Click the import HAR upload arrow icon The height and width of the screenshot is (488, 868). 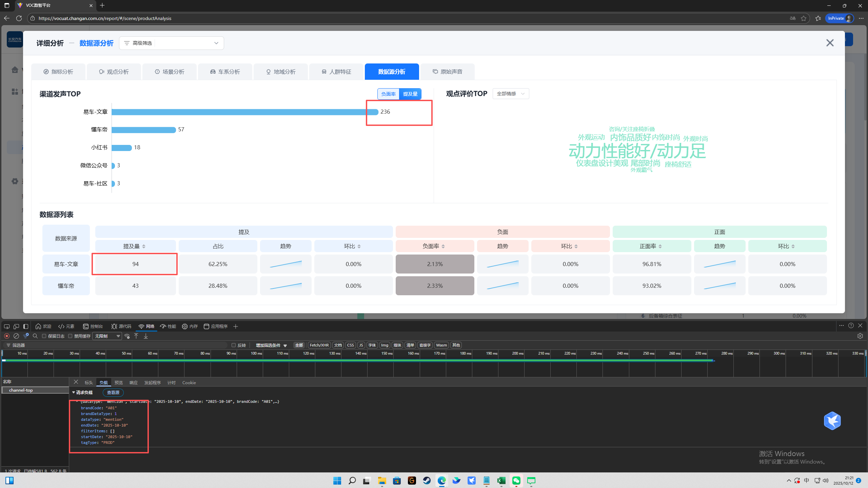pyautogui.click(x=136, y=336)
